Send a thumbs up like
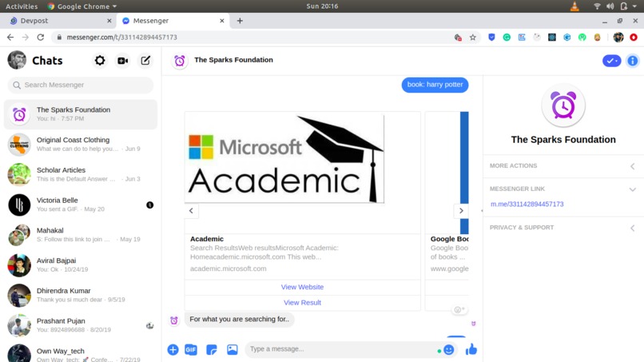Viewport: 644px width, 362px height. pyautogui.click(x=471, y=350)
